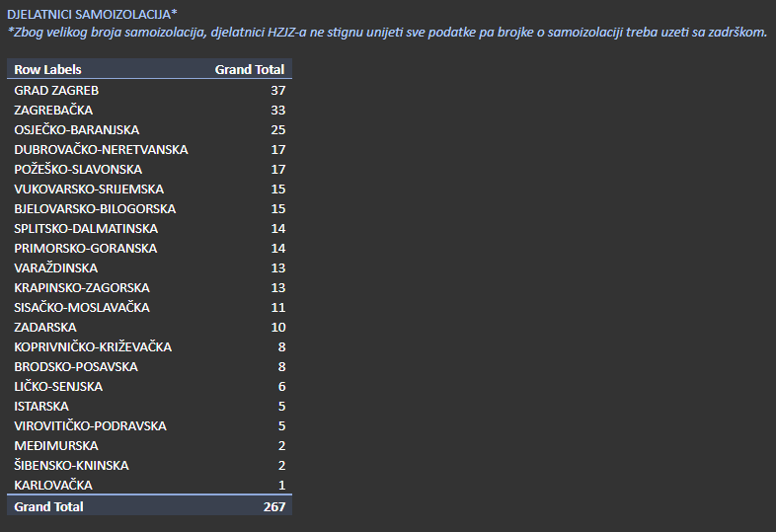Click the value 37 for GRAD ZAGREB
Screen dimensions: 776x532
pos(277,90)
